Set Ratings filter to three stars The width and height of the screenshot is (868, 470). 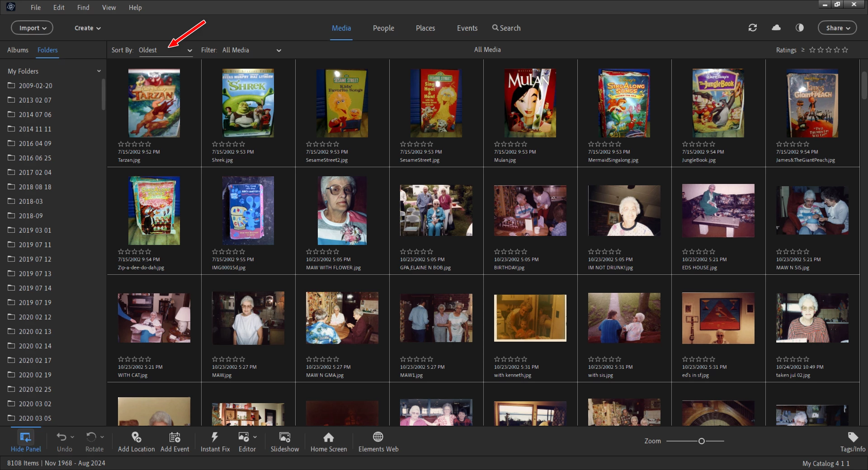[x=829, y=50]
